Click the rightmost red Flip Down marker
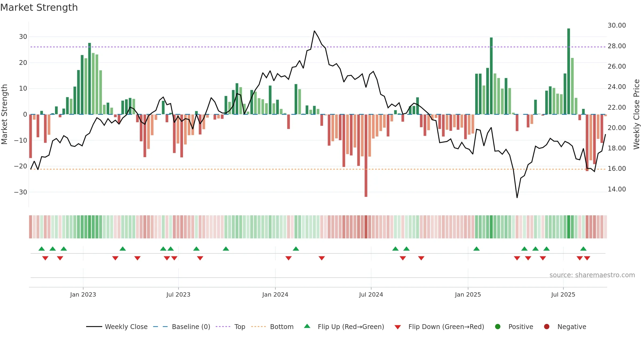Viewport: 644px width, 362px height. [587, 258]
